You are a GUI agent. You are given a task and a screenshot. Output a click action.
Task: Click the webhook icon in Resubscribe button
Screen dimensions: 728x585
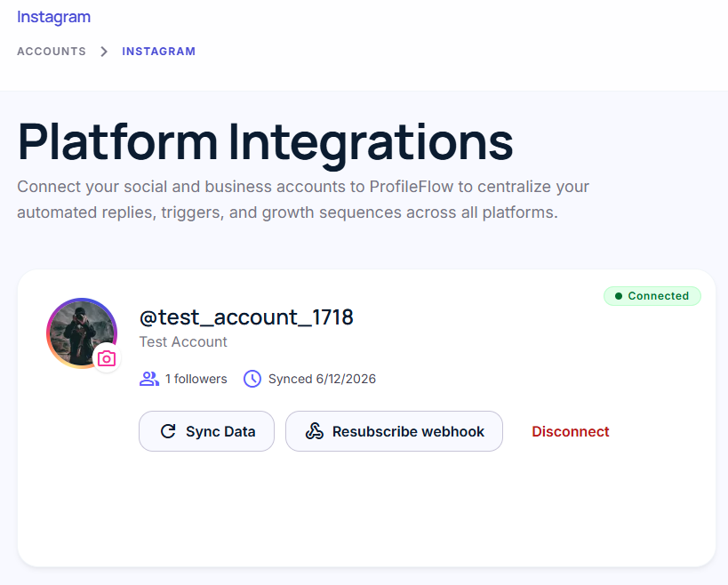coord(315,431)
